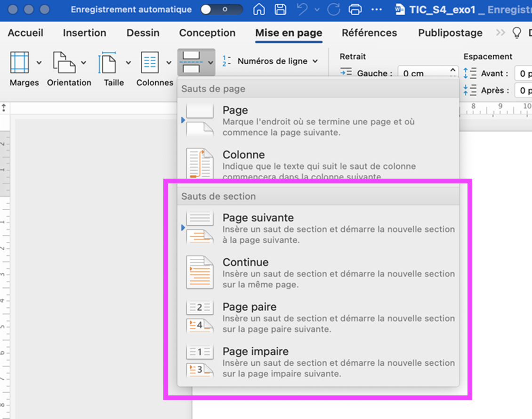Go to the Conception tab
This screenshot has width=532, height=419.
207,33
